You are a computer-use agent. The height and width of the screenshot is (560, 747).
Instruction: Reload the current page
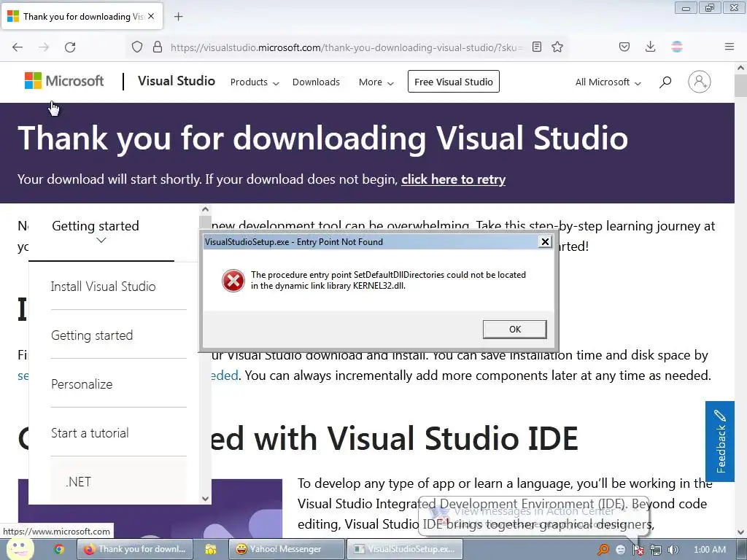tap(70, 47)
